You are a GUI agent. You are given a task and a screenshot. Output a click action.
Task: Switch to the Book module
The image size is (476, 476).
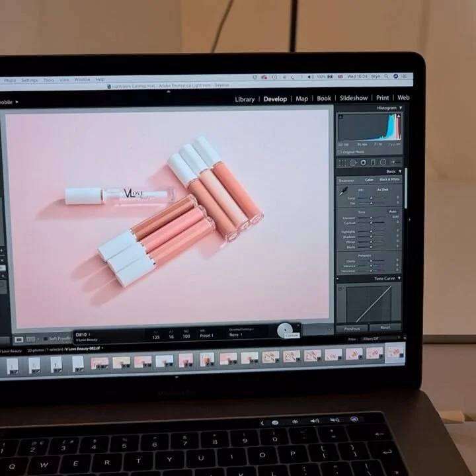coord(324,99)
